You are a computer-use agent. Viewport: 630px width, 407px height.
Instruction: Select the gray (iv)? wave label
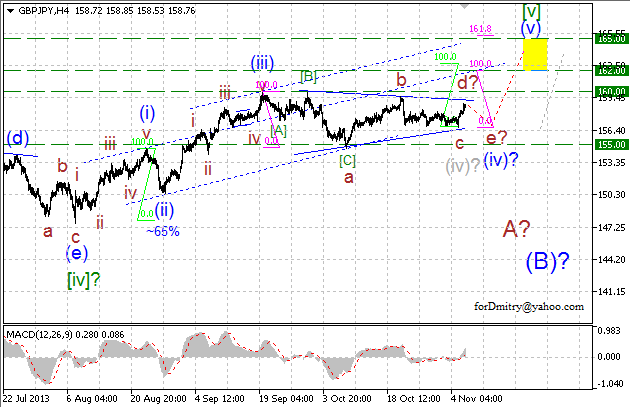click(x=463, y=166)
